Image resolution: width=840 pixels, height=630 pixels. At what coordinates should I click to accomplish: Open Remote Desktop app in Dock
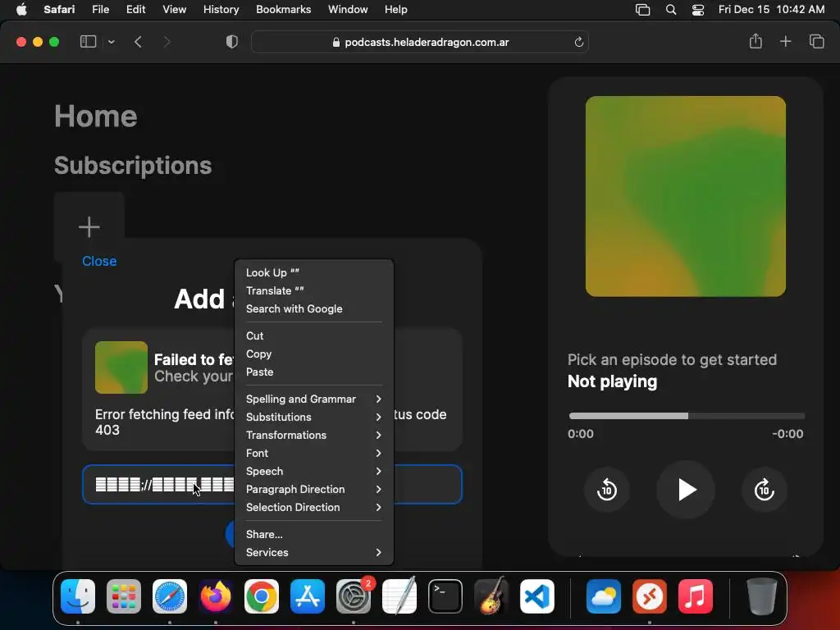(x=650, y=596)
